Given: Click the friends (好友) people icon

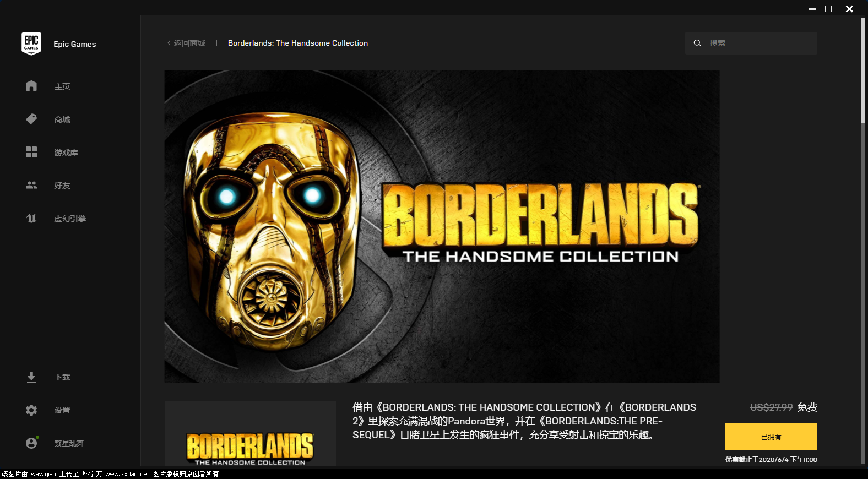Looking at the screenshot, I should [x=31, y=185].
